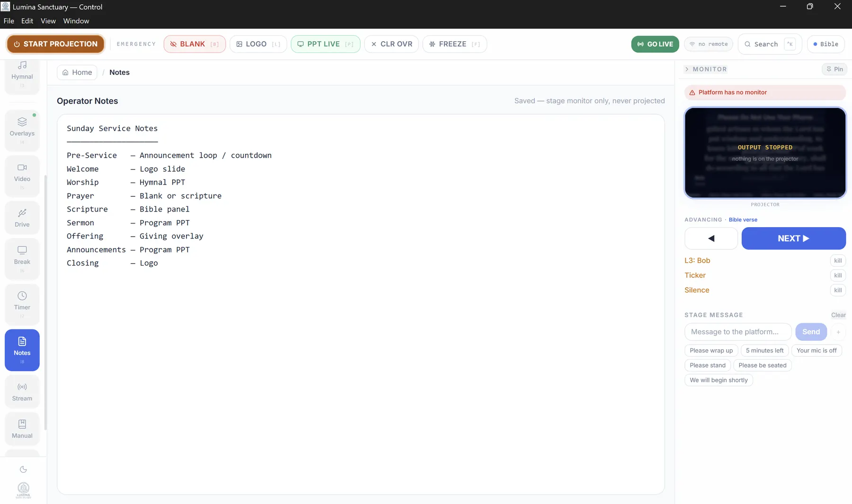
Task: Click the 'Offering' line in notes
Action: pyautogui.click(x=135, y=236)
